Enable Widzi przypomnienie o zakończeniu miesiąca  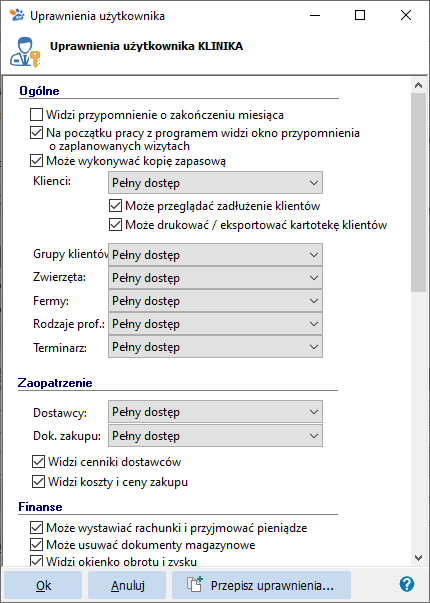[x=37, y=115]
